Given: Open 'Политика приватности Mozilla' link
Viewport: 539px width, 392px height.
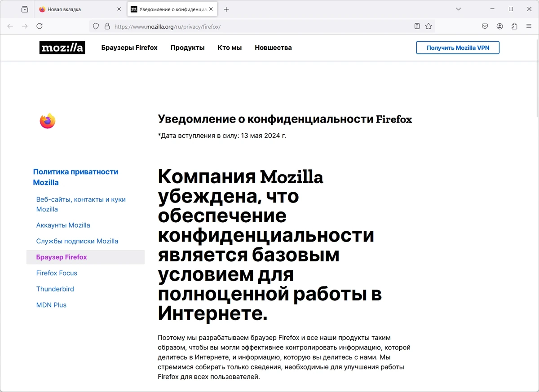Looking at the screenshot, I should click(75, 177).
